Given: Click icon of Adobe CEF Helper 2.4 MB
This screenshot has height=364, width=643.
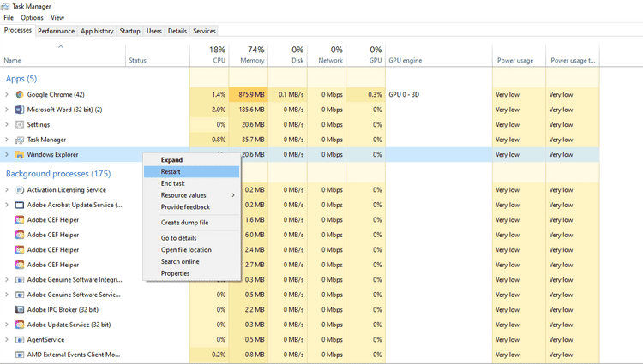Looking at the screenshot, I should pyautogui.click(x=20, y=250).
